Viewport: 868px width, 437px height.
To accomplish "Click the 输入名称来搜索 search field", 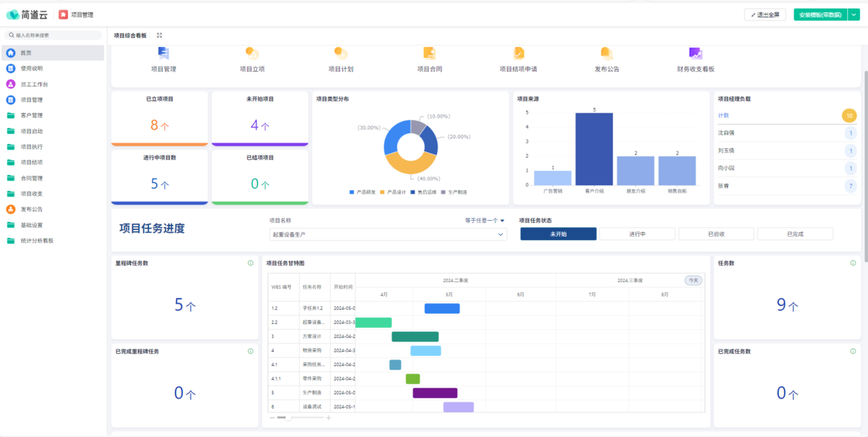I will pyautogui.click(x=54, y=35).
